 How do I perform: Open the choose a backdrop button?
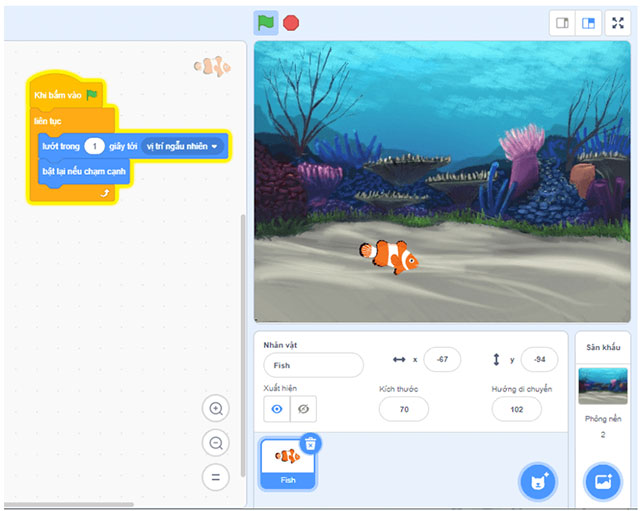[603, 482]
